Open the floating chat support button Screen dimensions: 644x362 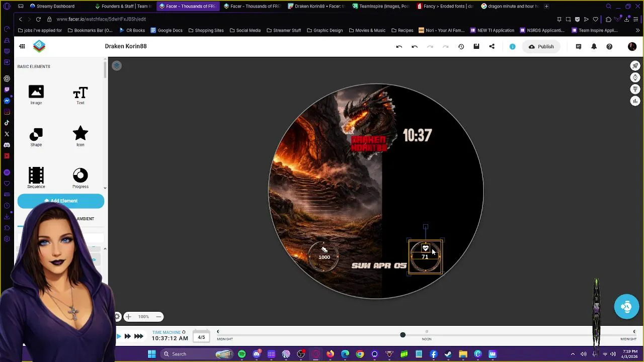[626, 307]
